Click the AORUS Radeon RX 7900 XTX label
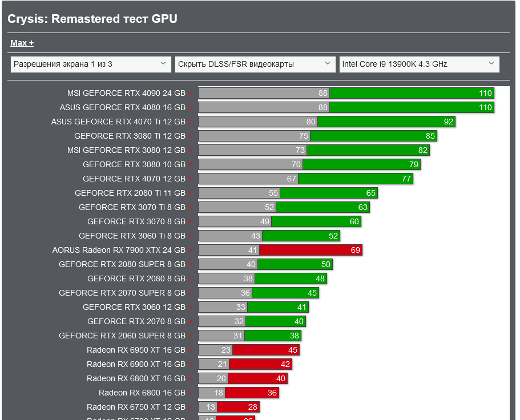This screenshot has width=520, height=420. click(119, 250)
